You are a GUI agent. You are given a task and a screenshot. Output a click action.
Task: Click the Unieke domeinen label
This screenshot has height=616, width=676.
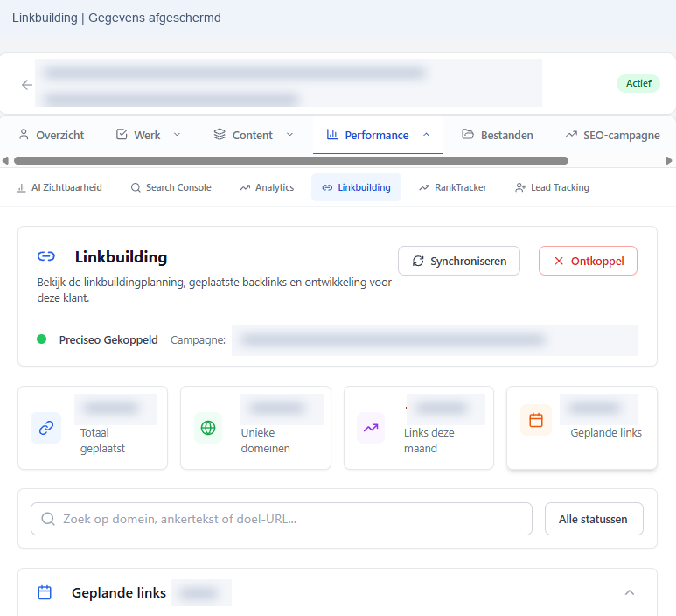266,440
